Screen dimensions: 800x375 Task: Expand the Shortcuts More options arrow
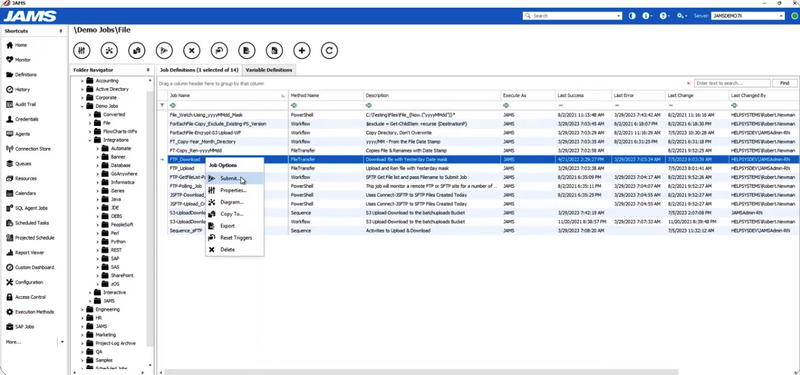click(x=62, y=342)
